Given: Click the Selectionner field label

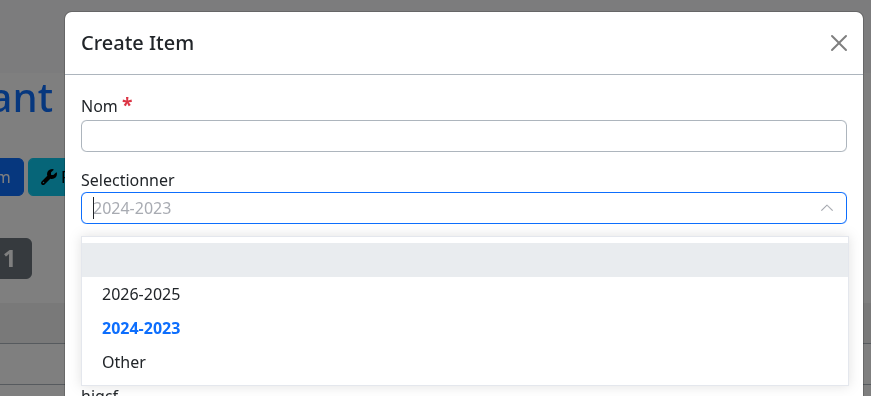Looking at the screenshot, I should [128, 180].
